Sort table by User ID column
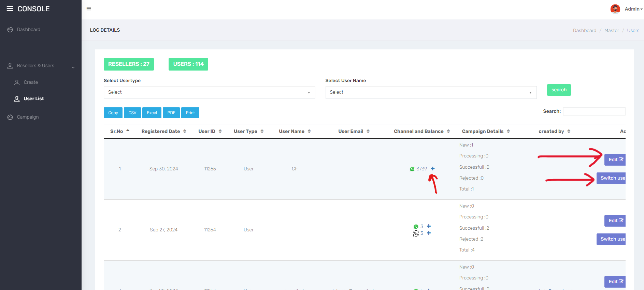Viewport: 644px width, 290px height. pyautogui.click(x=210, y=131)
